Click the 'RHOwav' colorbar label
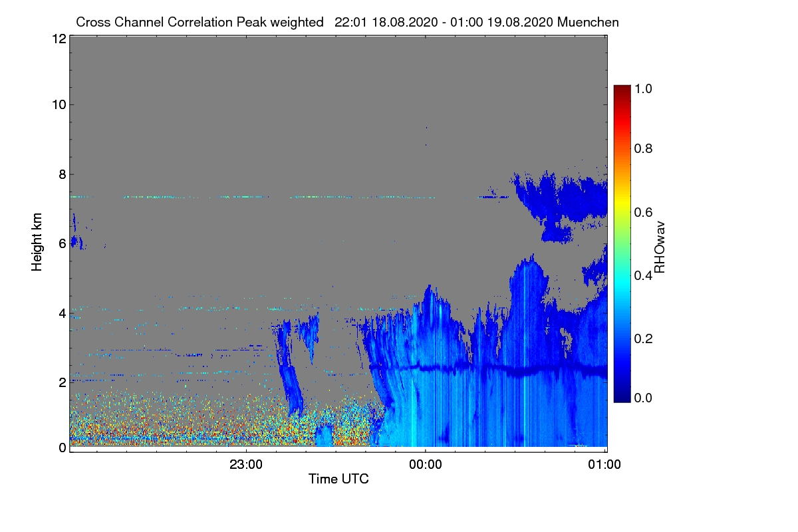 (x=660, y=247)
